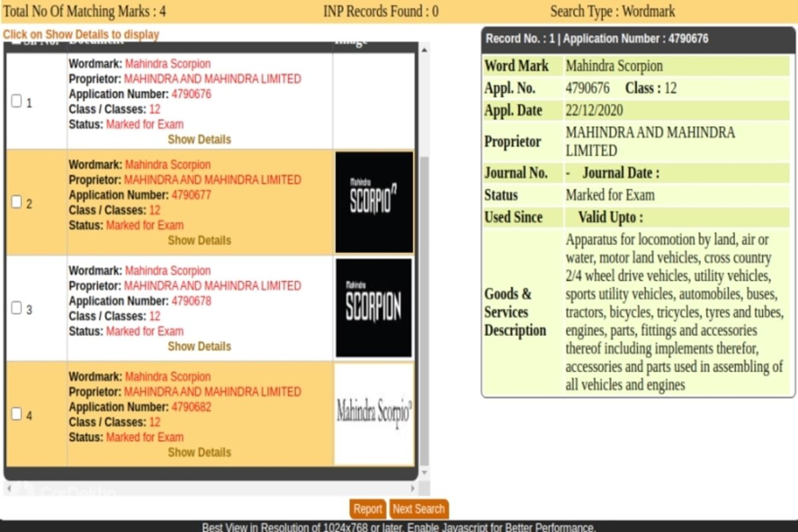Click the scroll-down arrow of results list

(x=424, y=472)
